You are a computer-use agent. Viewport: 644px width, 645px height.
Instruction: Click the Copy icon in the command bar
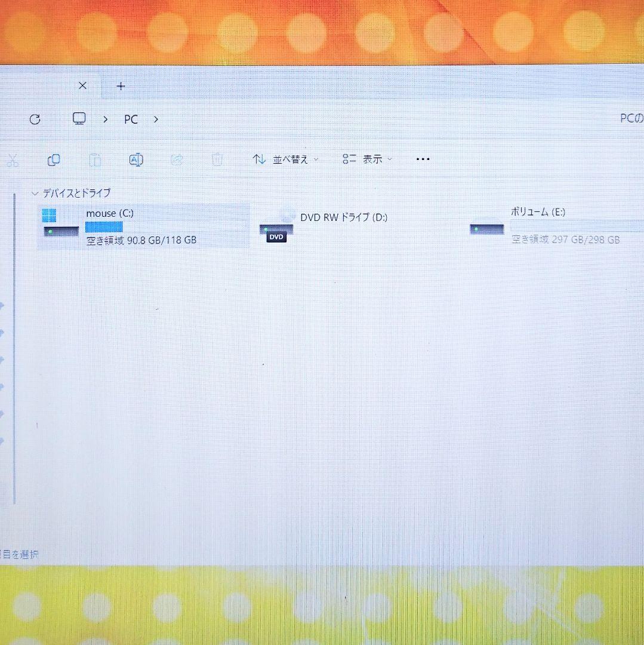click(x=53, y=159)
